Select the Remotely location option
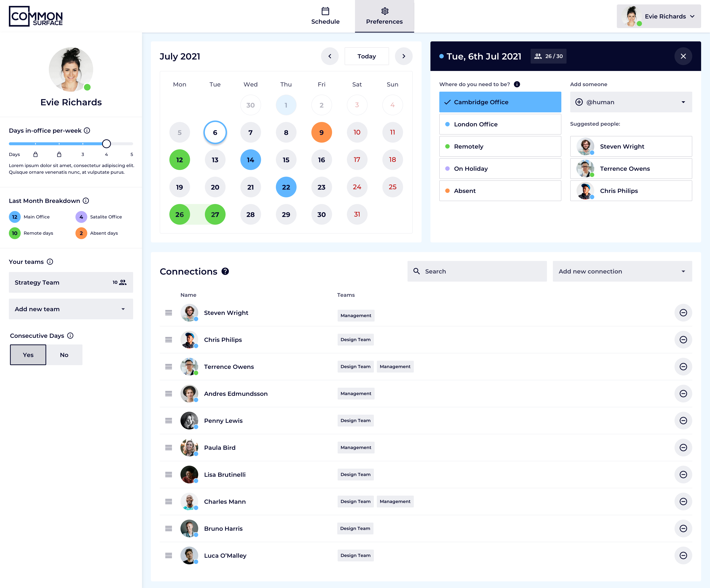The width and height of the screenshot is (710, 588). click(500, 146)
